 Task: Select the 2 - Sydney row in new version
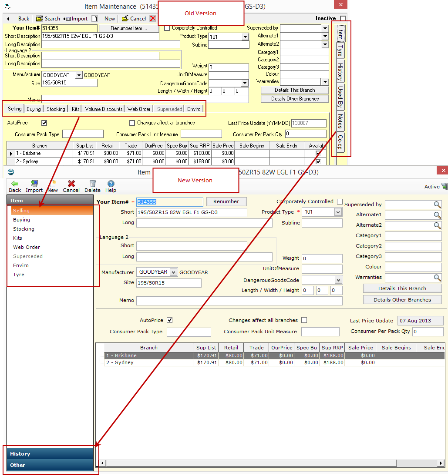coord(274,362)
